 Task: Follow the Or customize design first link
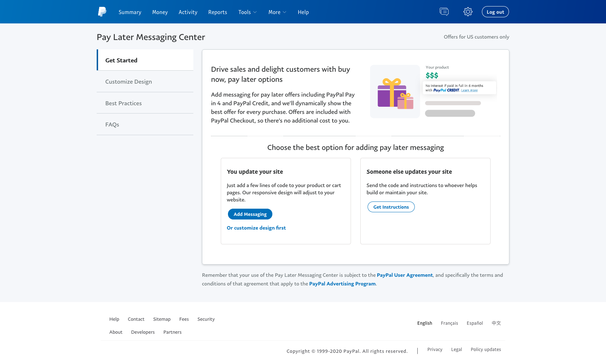pos(256,228)
